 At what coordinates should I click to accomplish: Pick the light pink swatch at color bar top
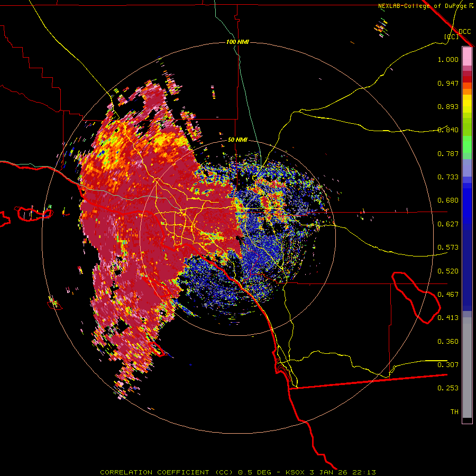coord(467,56)
